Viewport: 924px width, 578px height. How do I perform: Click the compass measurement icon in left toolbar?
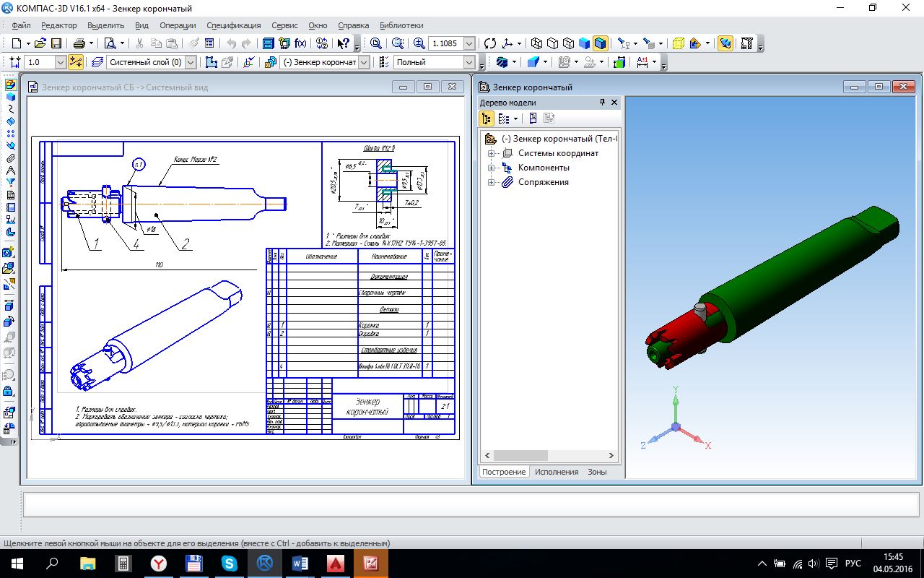10,171
